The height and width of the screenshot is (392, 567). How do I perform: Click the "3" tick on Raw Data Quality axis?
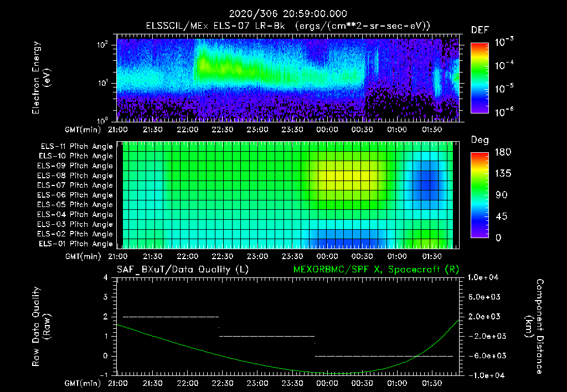106,297
